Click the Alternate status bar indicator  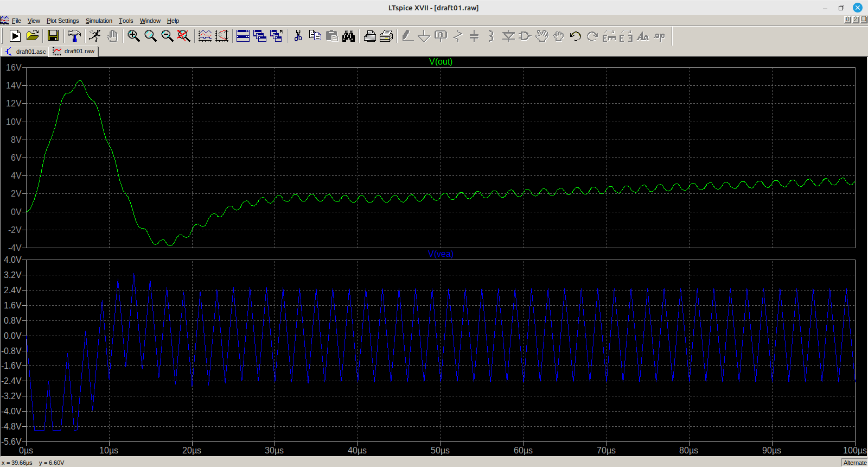[855, 463]
